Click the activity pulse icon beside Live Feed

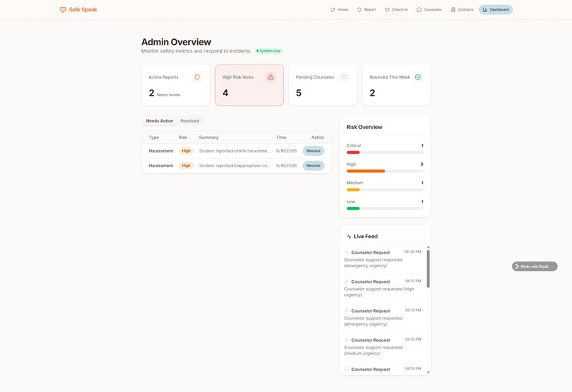[x=349, y=237]
